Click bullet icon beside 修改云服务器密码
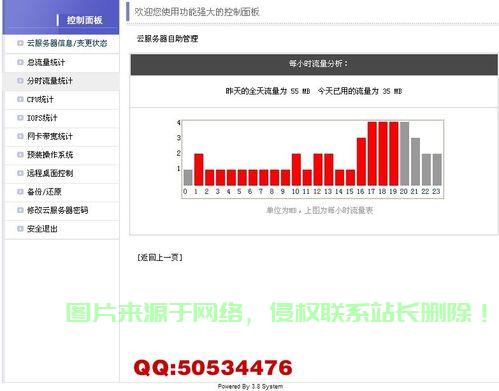The height and width of the screenshot is (391, 499). [20, 210]
